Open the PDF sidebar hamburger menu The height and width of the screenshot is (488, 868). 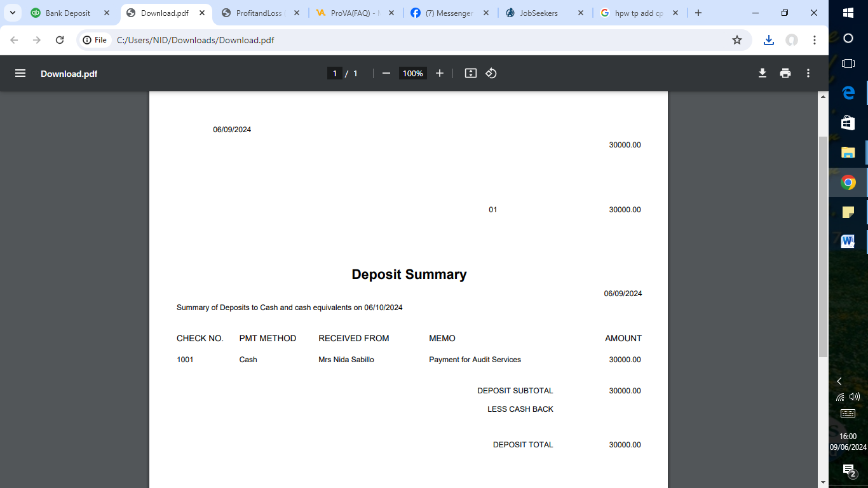tap(20, 73)
